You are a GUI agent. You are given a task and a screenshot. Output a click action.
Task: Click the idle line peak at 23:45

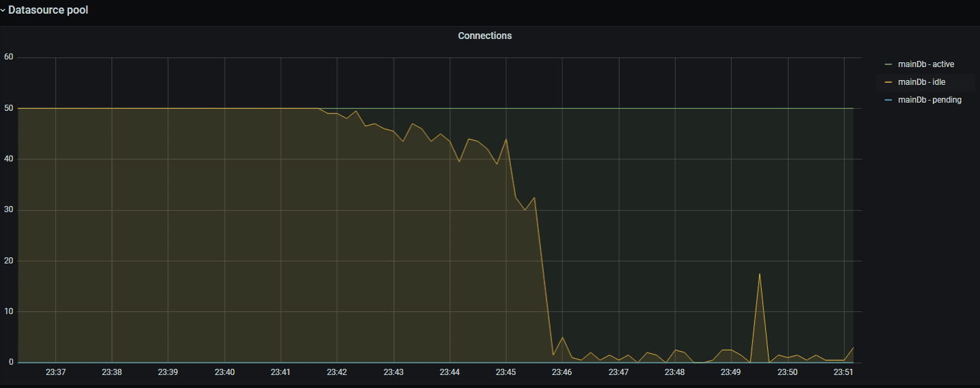506,139
